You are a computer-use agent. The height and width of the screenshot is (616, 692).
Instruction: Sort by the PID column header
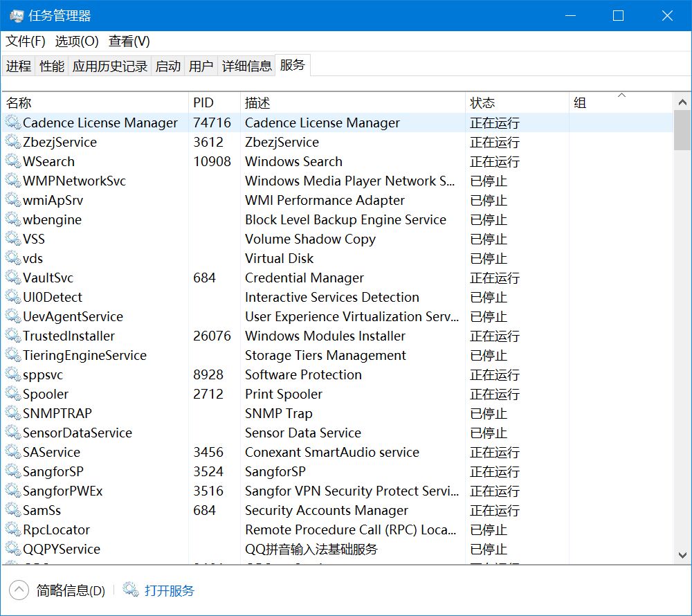pyautogui.click(x=215, y=103)
